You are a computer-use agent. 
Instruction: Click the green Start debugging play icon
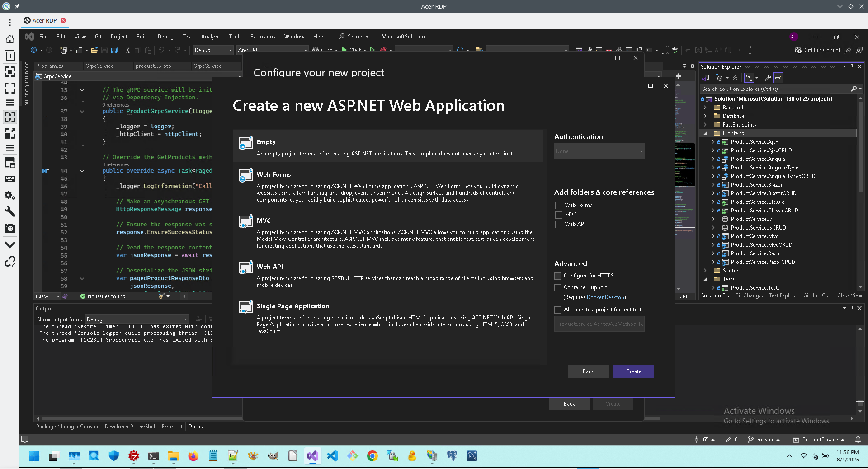[x=344, y=50]
